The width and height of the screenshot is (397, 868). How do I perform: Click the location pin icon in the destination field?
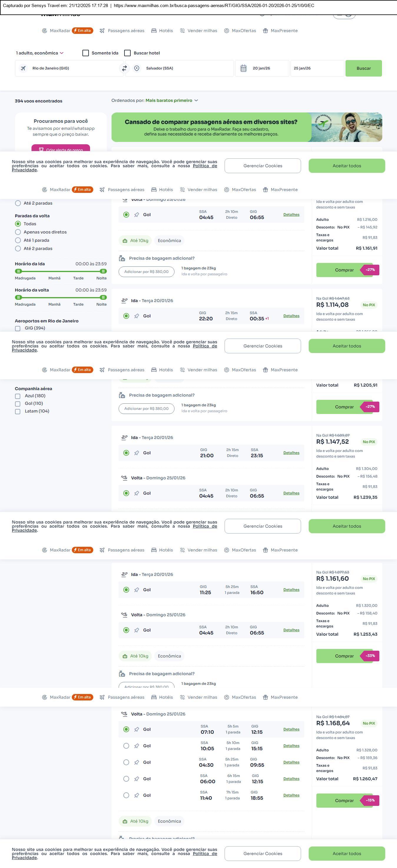137,68
